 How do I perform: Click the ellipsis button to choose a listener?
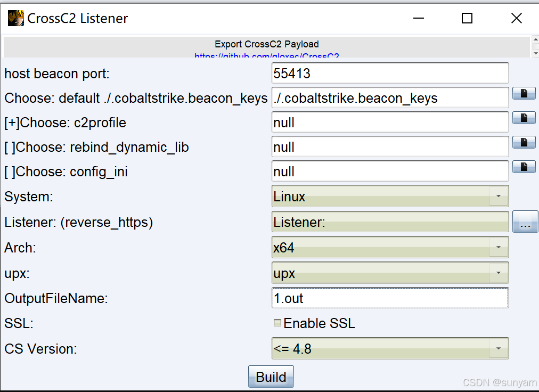525,222
